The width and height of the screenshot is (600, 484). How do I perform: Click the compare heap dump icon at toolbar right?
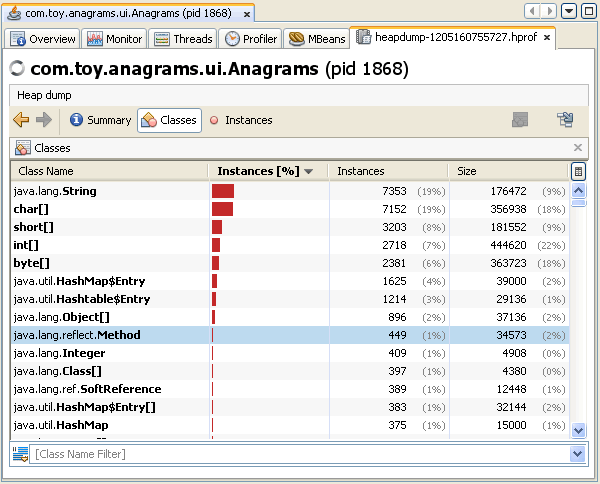(x=565, y=120)
